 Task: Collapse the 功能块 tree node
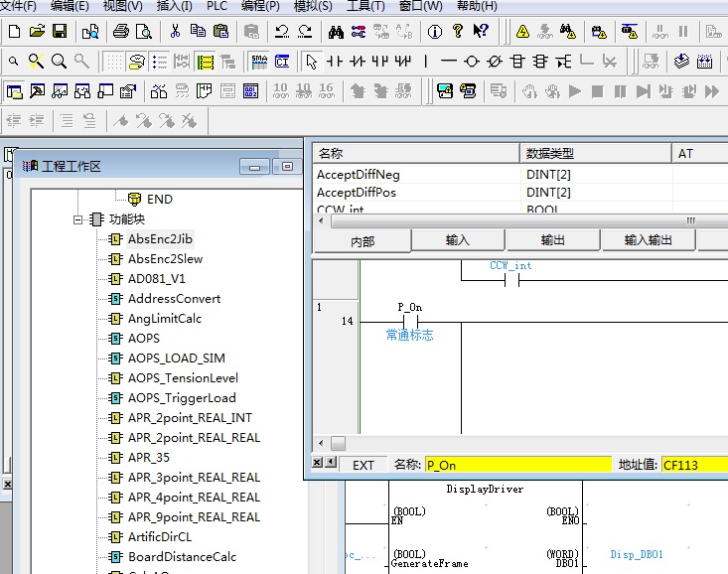(x=78, y=219)
